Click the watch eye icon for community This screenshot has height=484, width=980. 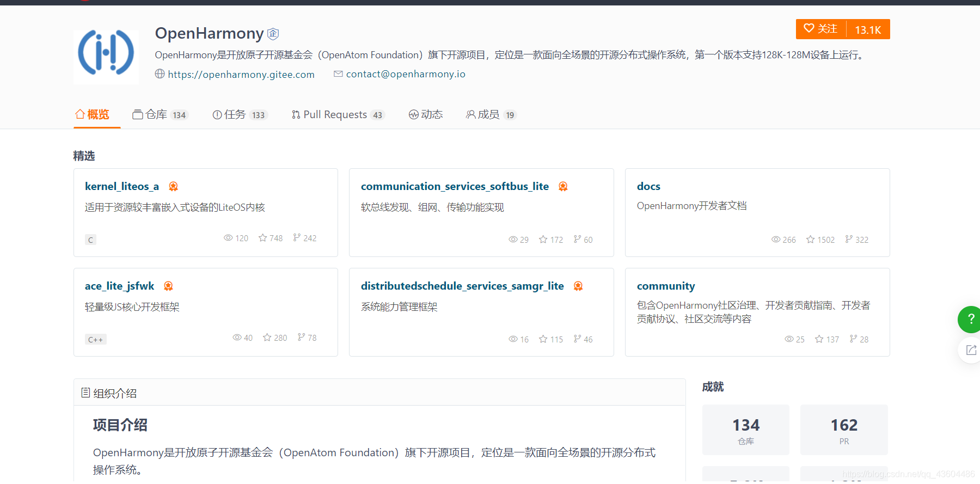(789, 339)
